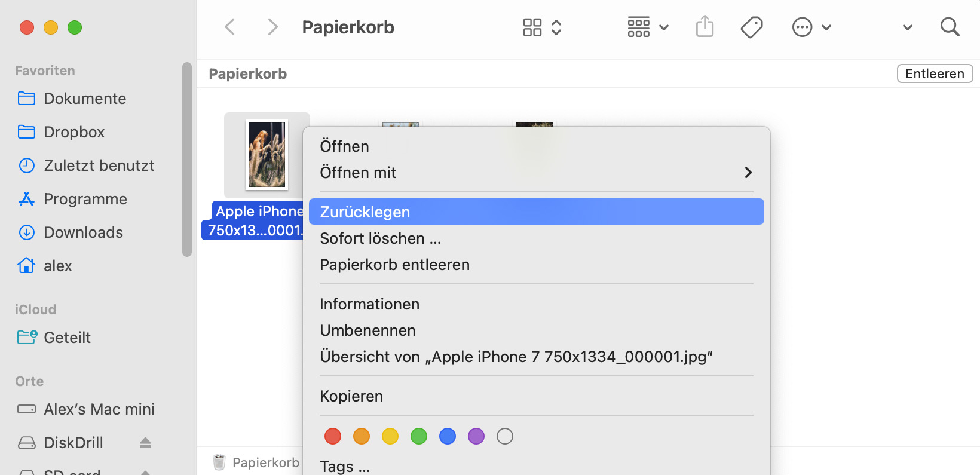
Task: Select the Apple iPhone image thumbnail
Action: 267,155
